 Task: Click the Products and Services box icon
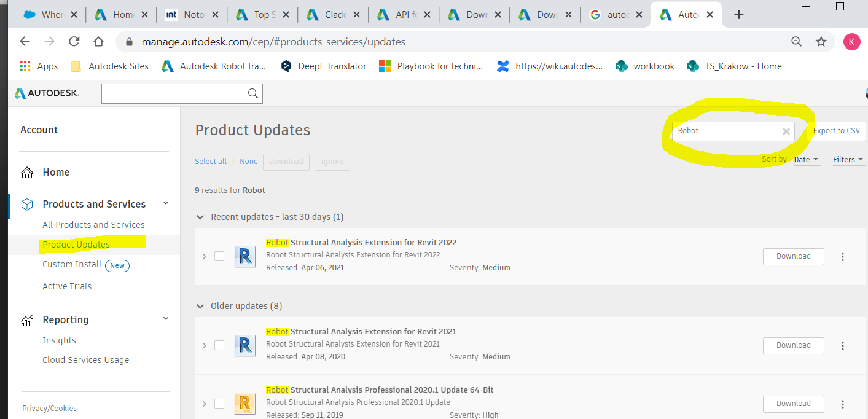coord(27,203)
